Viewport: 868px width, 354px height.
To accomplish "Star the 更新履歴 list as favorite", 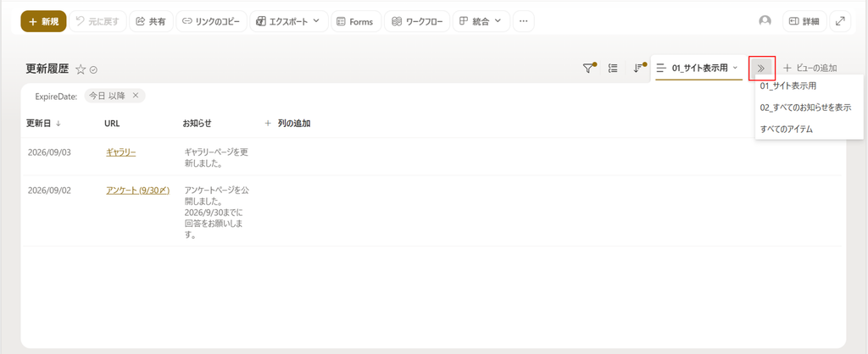I will coord(81,69).
